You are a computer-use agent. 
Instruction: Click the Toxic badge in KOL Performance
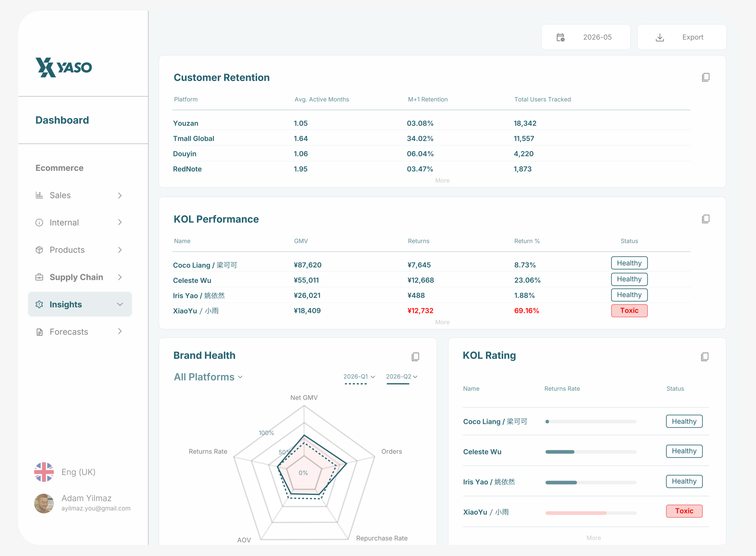coord(629,310)
